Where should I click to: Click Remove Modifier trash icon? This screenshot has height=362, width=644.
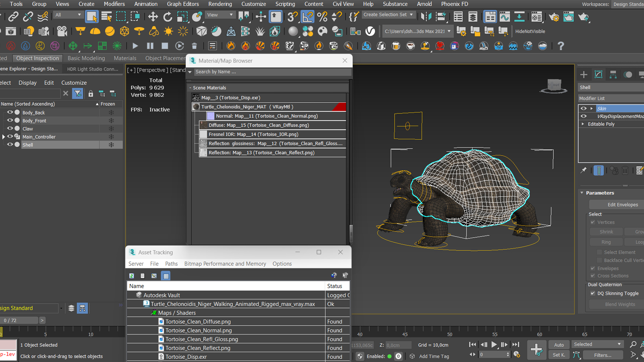[625, 170]
